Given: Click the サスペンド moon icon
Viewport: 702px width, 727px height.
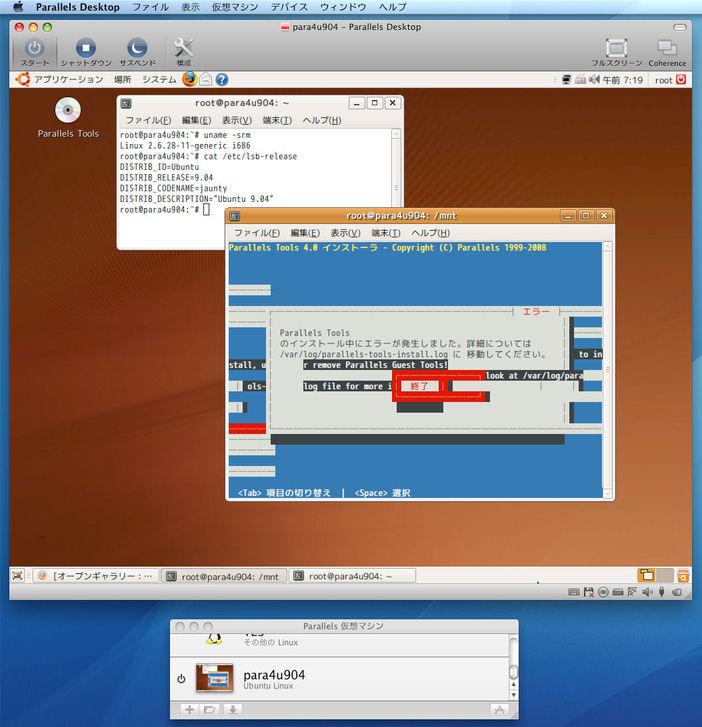Looking at the screenshot, I should (137, 48).
